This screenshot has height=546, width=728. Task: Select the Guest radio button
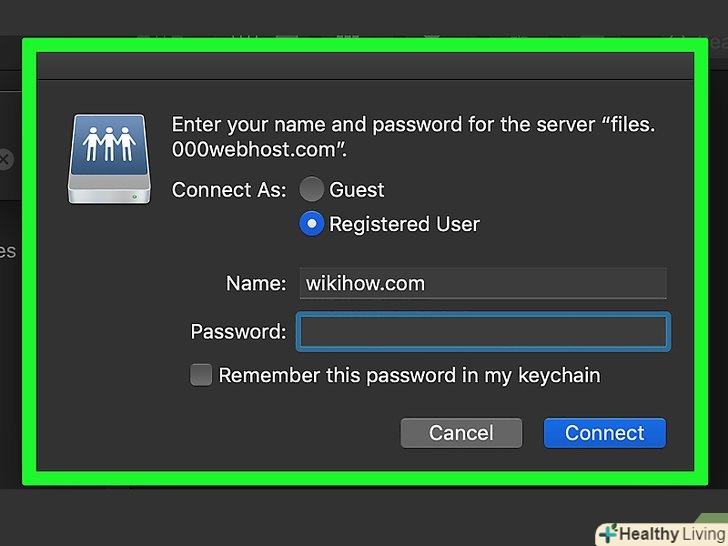click(x=312, y=189)
